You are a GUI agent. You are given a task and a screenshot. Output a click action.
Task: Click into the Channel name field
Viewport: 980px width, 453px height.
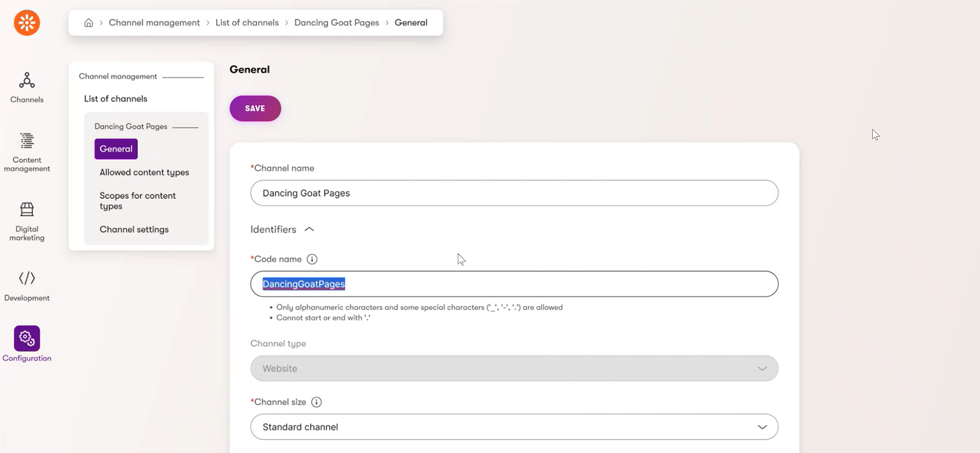coord(514,193)
